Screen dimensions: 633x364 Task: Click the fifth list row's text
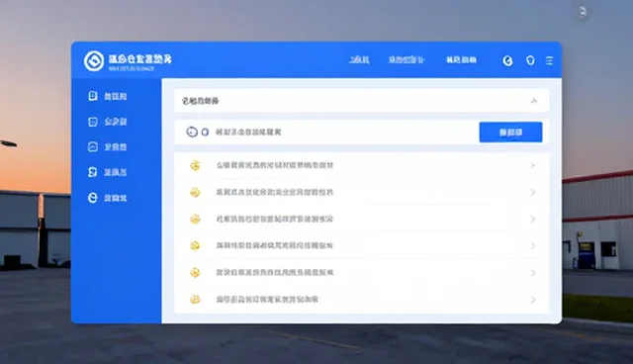pos(275,273)
